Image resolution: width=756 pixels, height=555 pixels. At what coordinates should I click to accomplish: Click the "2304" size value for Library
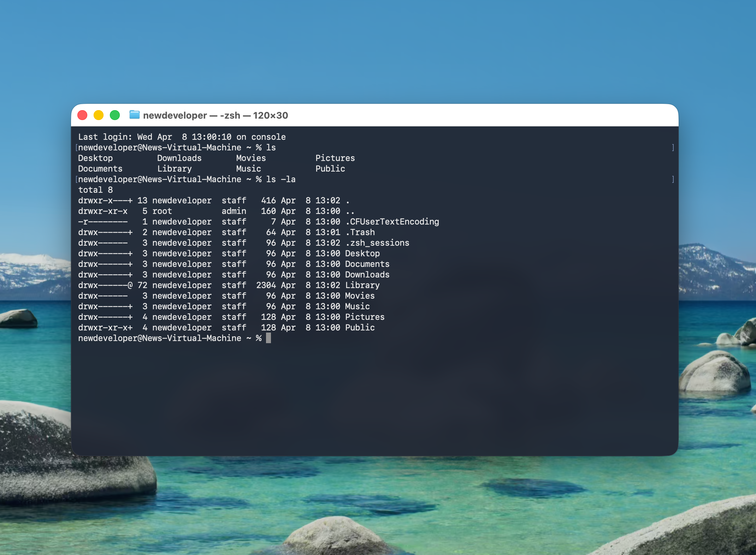tap(266, 285)
